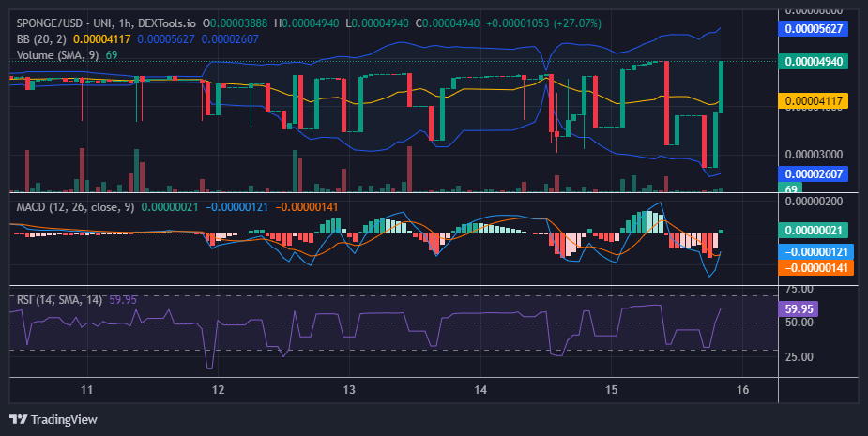Click the purple RSI tag 59.95

click(798, 308)
